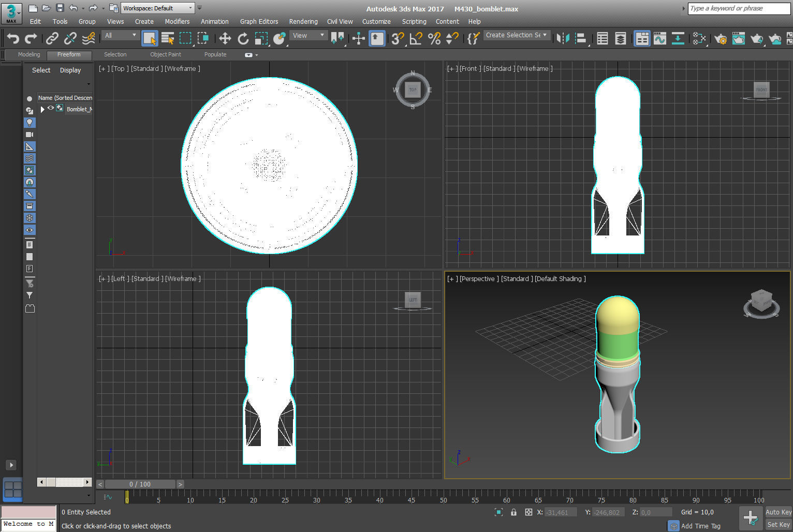Activate the Select Object tool
793x532 pixels.
click(150, 38)
